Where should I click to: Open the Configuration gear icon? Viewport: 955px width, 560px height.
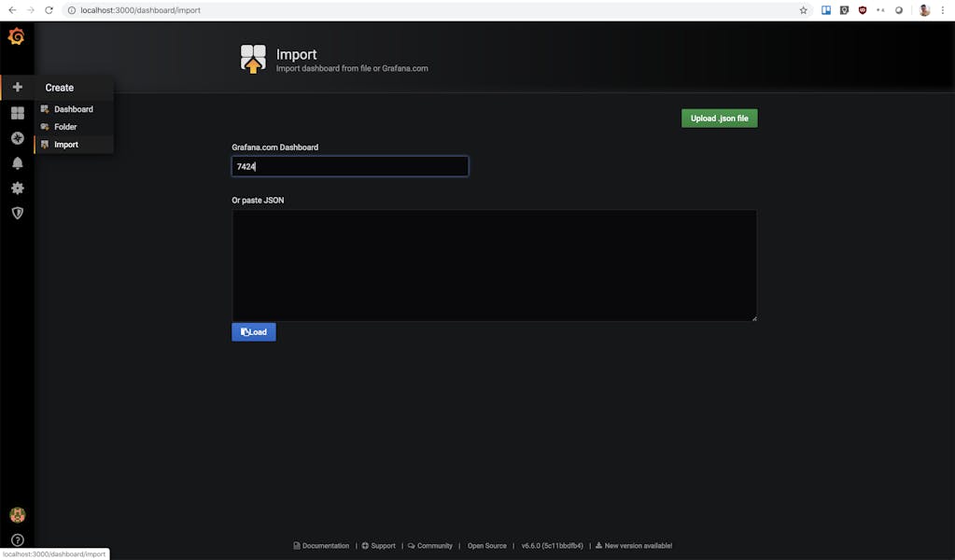click(17, 188)
